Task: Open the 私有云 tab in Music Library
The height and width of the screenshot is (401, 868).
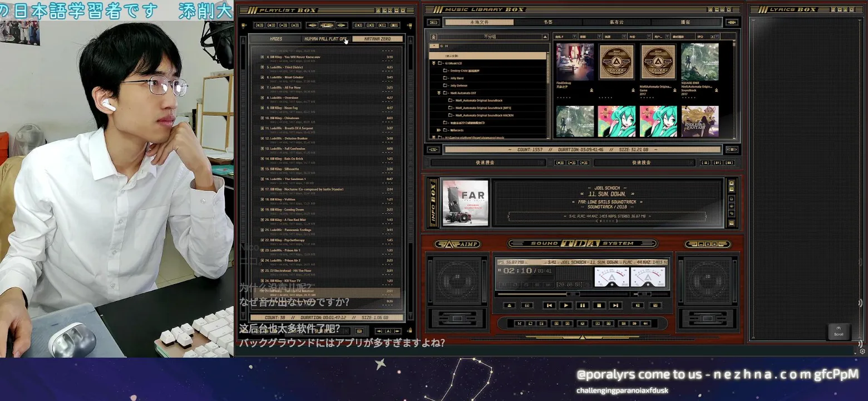Action: (617, 22)
